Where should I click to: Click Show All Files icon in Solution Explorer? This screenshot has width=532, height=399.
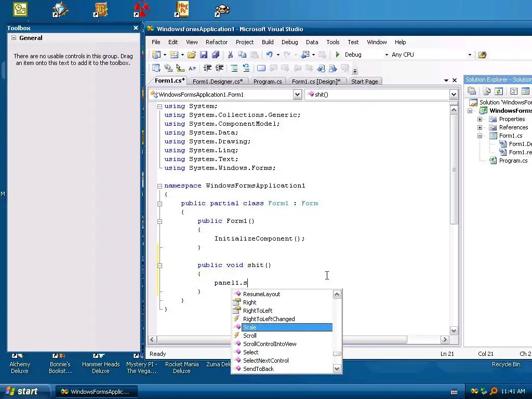(x=487, y=91)
